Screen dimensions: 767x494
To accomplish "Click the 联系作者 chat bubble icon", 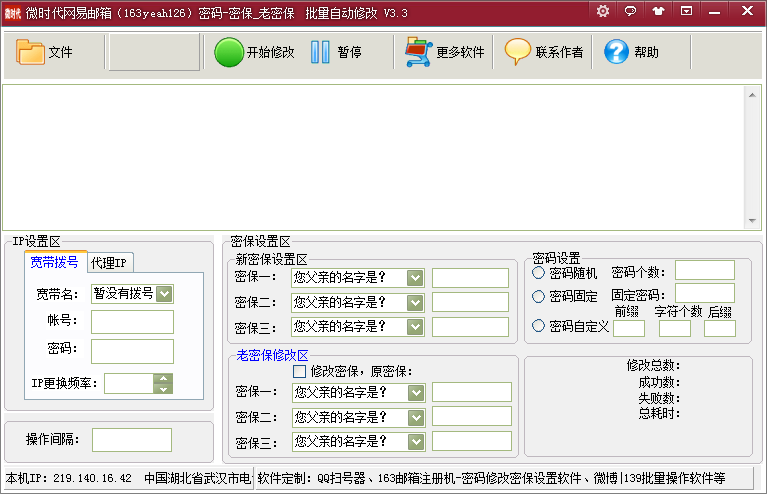I will pos(517,53).
